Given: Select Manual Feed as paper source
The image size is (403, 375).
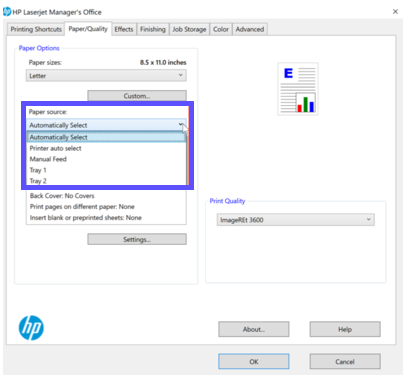Looking at the screenshot, I should point(106,159).
